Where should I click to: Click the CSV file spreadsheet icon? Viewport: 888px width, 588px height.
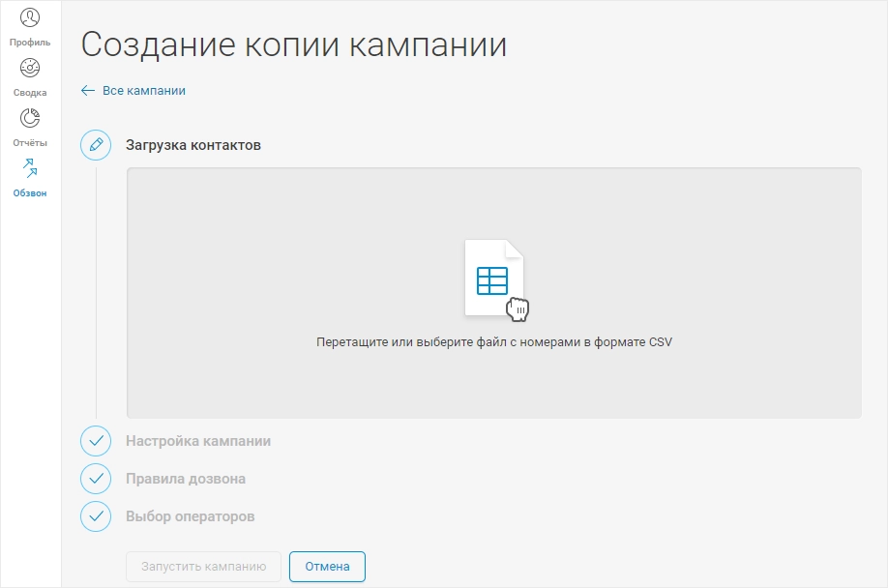click(x=494, y=278)
